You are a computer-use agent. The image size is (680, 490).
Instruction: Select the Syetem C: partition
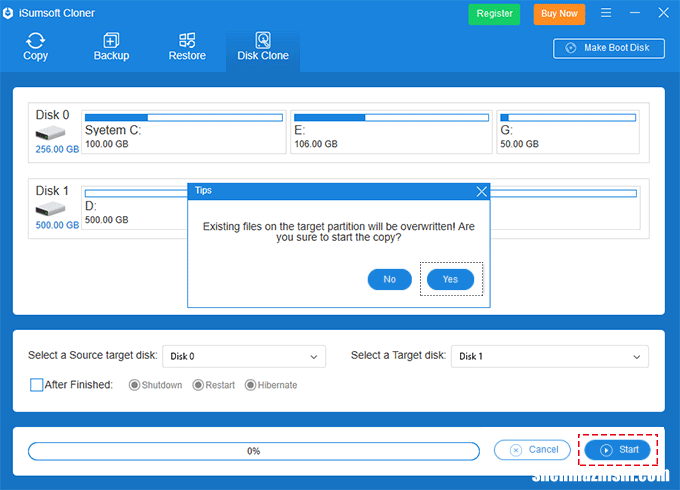pos(184,132)
